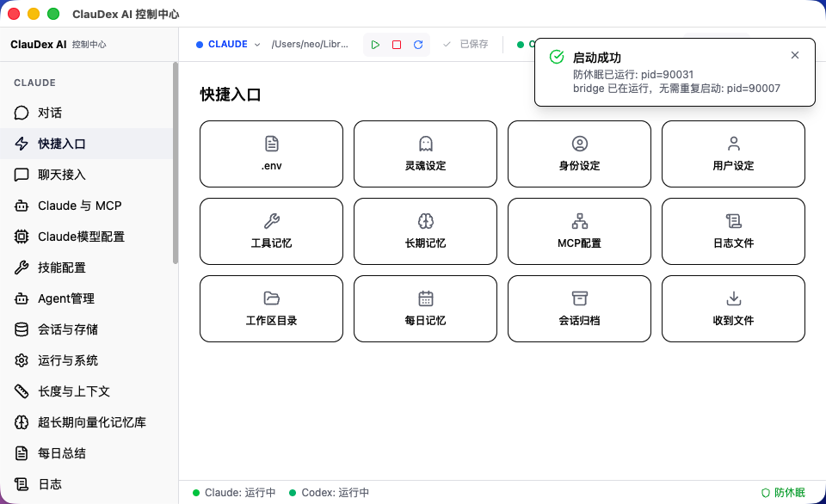Click the 长度与上下文 ruler icon
The image size is (826, 504).
click(x=21, y=391)
